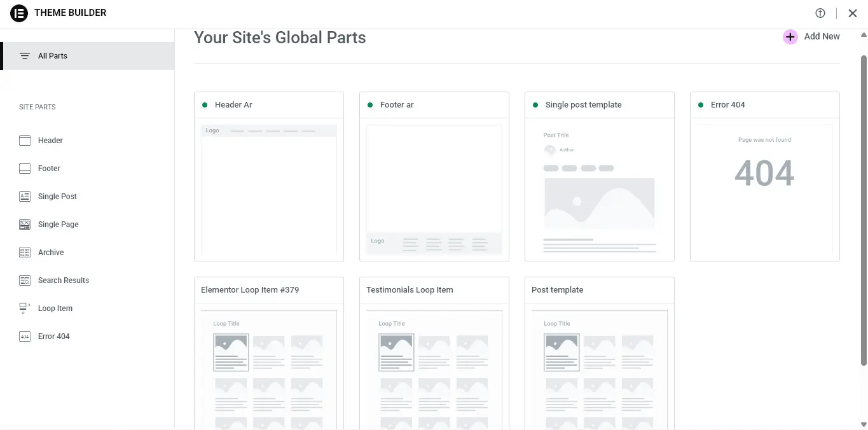
Task: Open Elementor Loop Item #379 preview
Action: [269, 370]
